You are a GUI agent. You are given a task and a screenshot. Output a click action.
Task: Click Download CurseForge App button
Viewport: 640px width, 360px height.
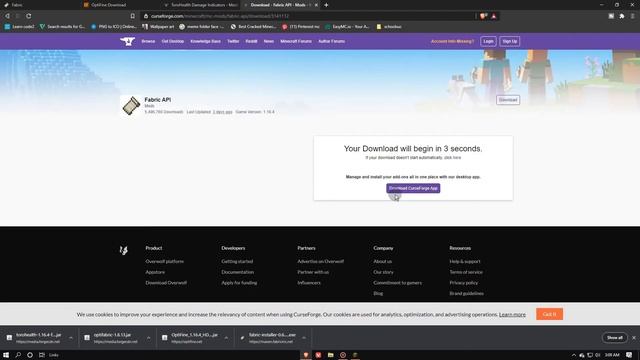[x=413, y=188]
